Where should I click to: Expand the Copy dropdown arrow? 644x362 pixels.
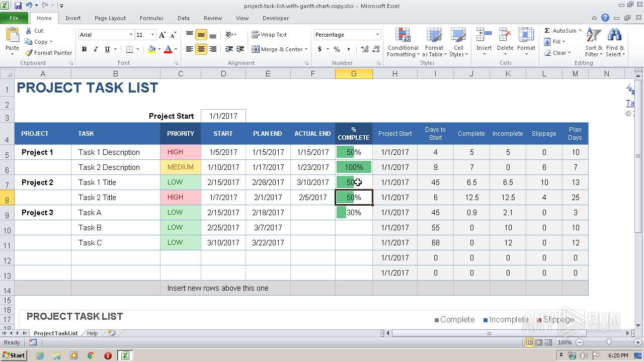pos(51,42)
